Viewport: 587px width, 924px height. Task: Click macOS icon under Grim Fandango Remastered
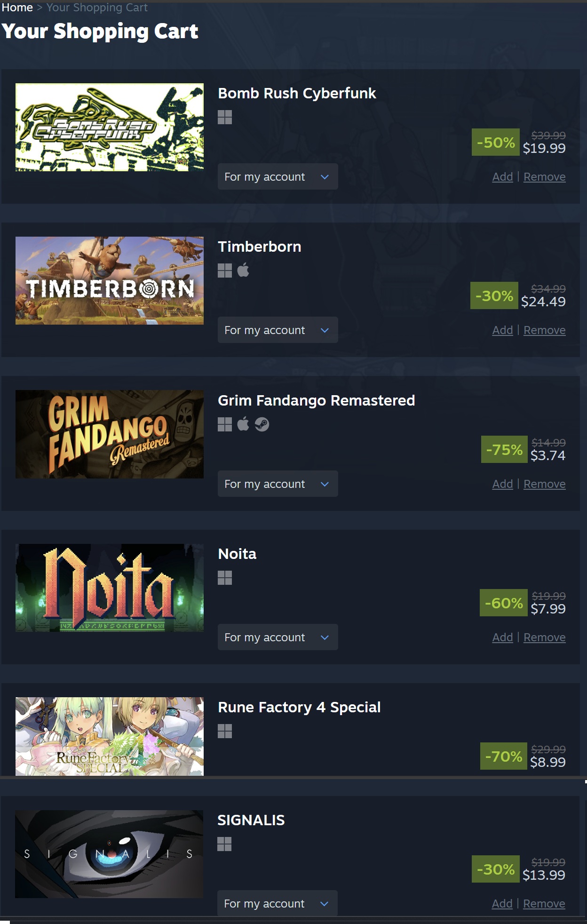tap(243, 424)
